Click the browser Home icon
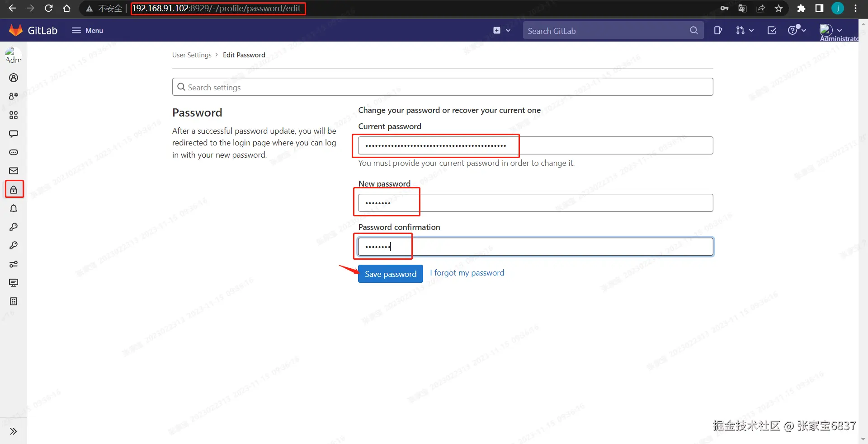Screen dimensions: 868x444 [66, 8]
